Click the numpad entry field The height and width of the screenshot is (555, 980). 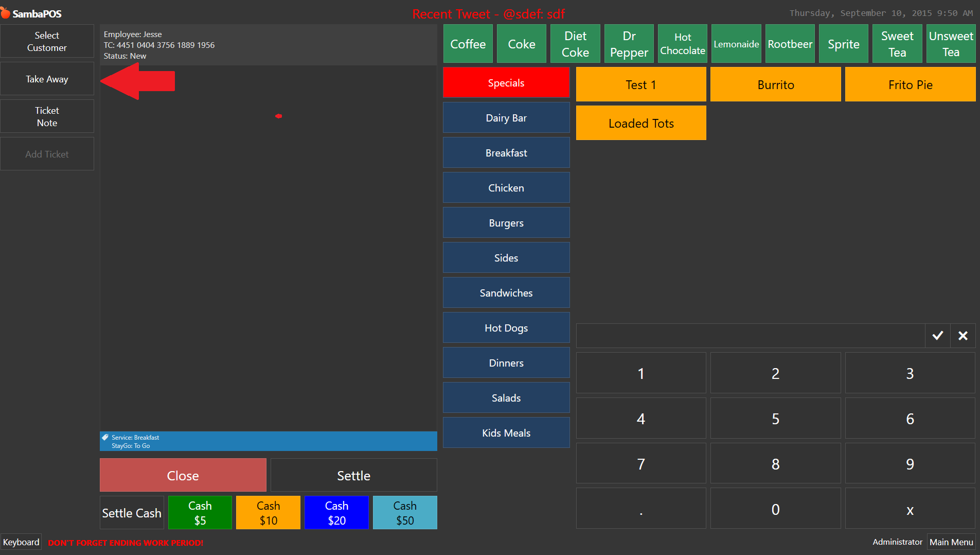pyautogui.click(x=750, y=336)
